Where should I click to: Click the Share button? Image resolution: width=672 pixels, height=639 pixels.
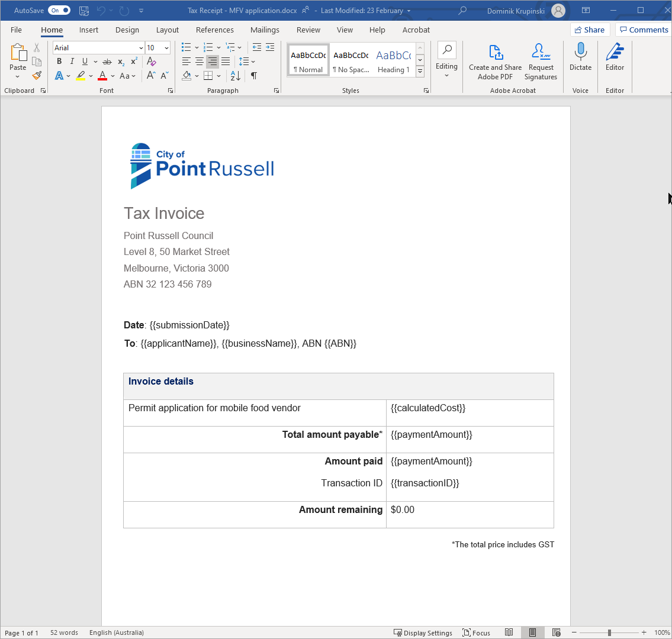(590, 29)
